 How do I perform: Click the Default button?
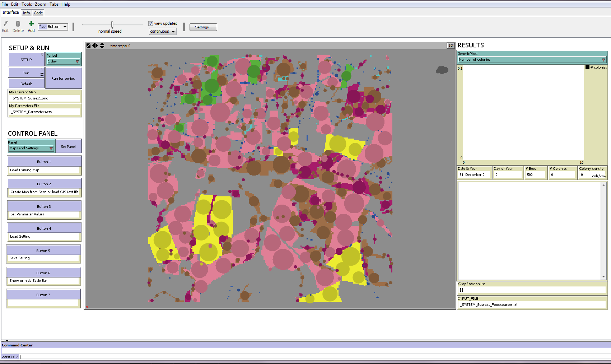(x=26, y=84)
